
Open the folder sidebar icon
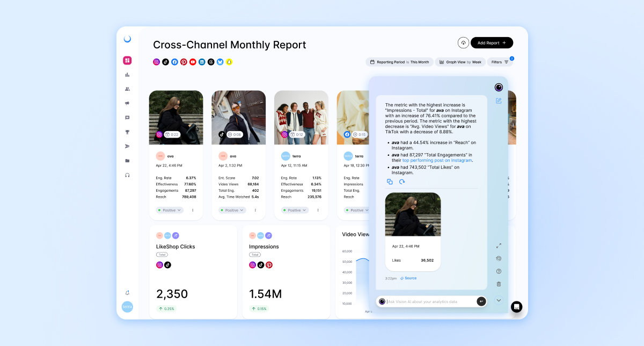127,161
